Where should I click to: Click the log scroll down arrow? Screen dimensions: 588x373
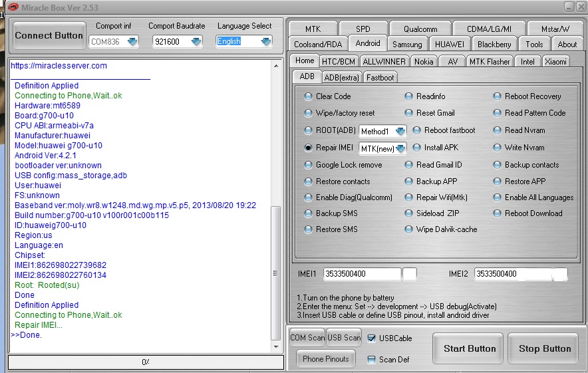coord(276,347)
